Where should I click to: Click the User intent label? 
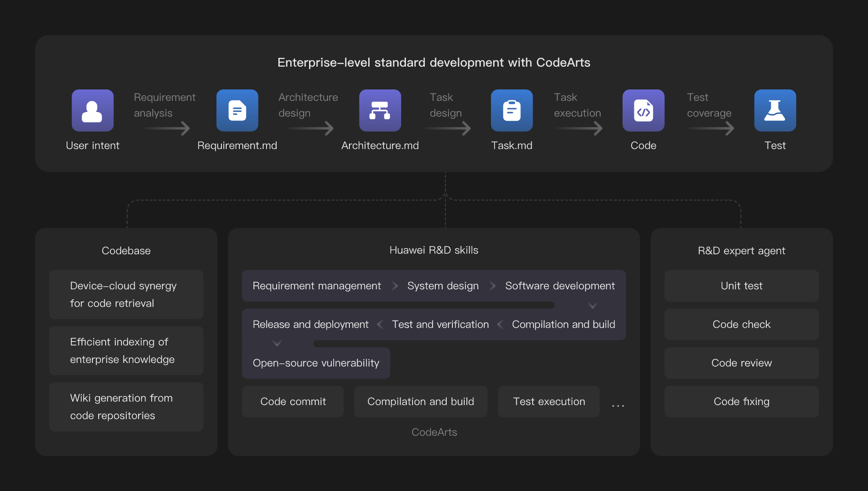[x=92, y=146]
